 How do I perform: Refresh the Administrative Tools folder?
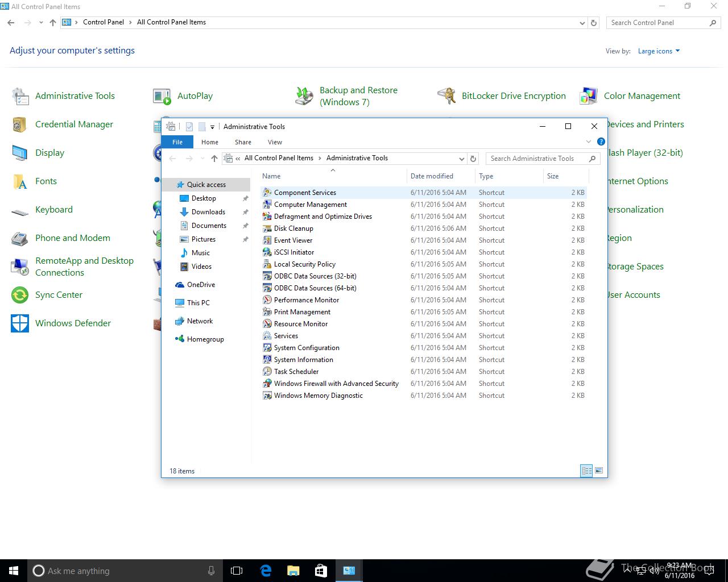(473, 159)
